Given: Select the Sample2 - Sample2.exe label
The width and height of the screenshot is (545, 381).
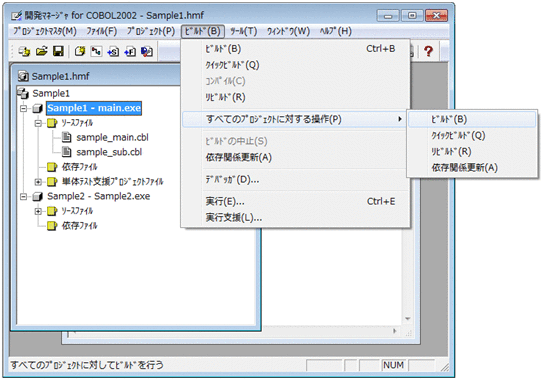Looking at the screenshot, I should tap(98, 196).
